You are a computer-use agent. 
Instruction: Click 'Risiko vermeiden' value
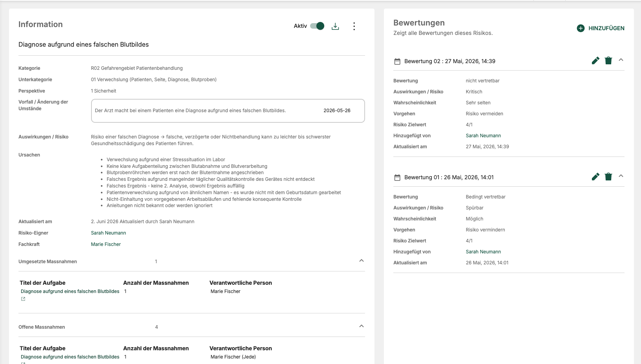pyautogui.click(x=484, y=114)
